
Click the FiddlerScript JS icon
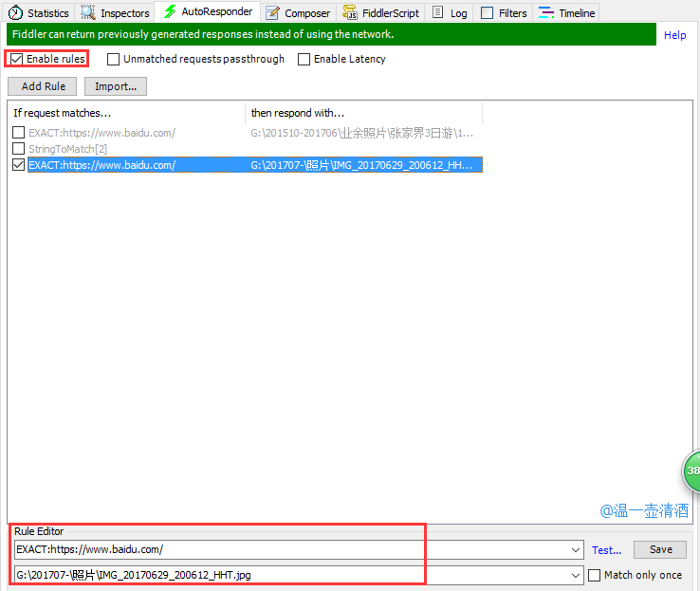click(350, 13)
